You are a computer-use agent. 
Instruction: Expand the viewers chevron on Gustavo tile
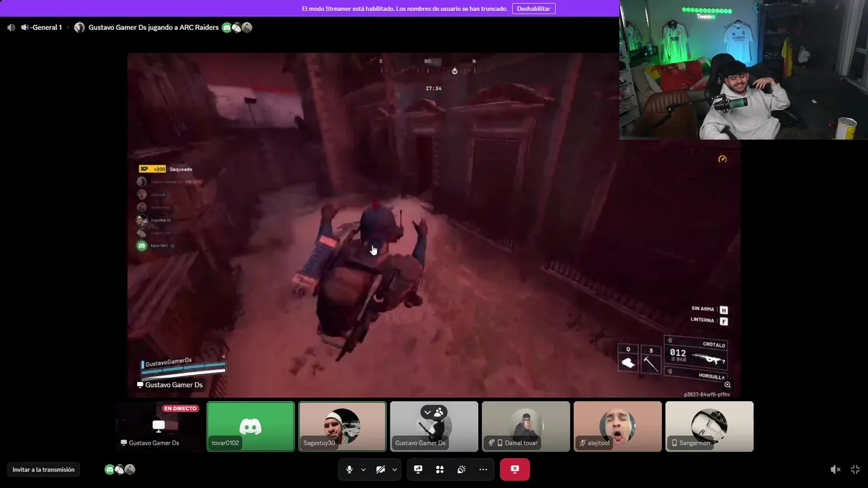[427, 412]
